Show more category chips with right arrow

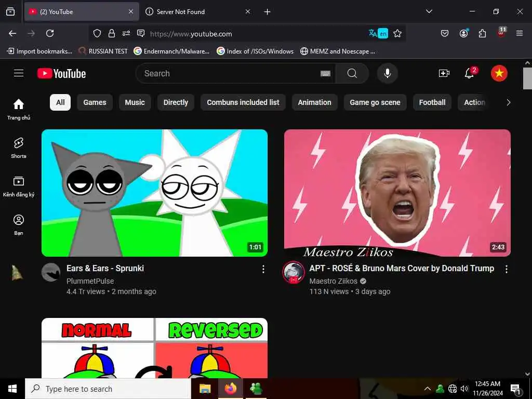508,102
